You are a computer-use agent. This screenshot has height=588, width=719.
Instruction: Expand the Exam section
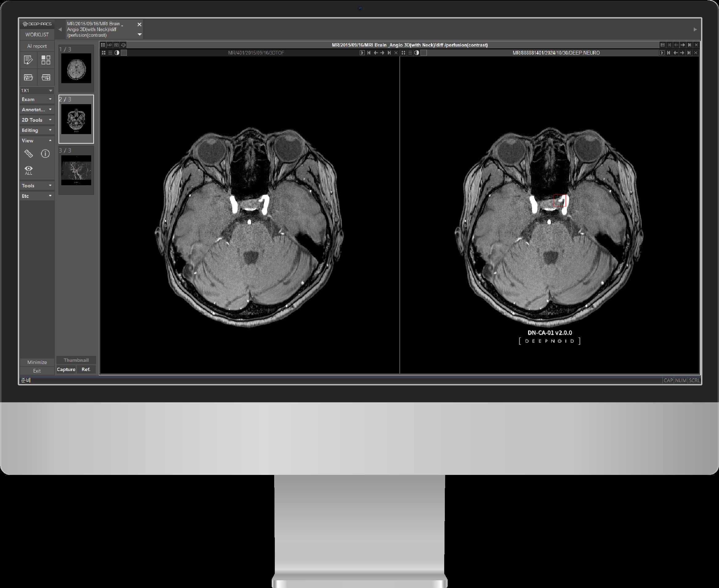point(37,99)
